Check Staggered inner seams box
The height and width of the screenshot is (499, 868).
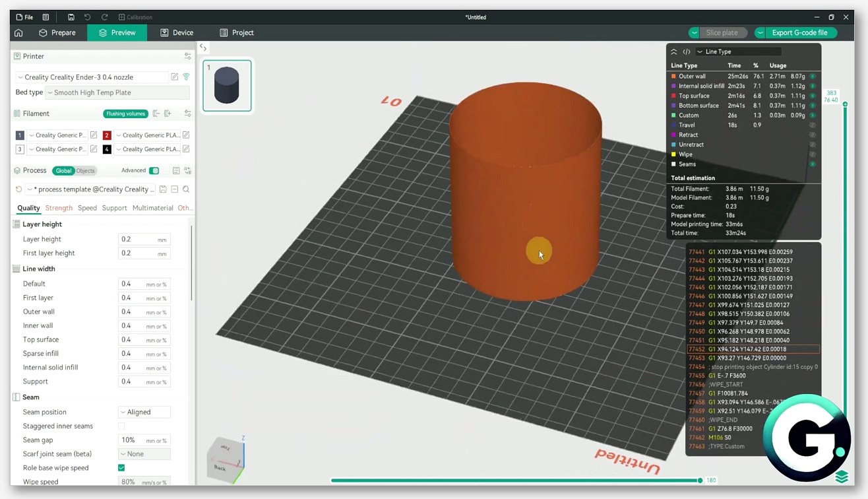click(x=121, y=426)
